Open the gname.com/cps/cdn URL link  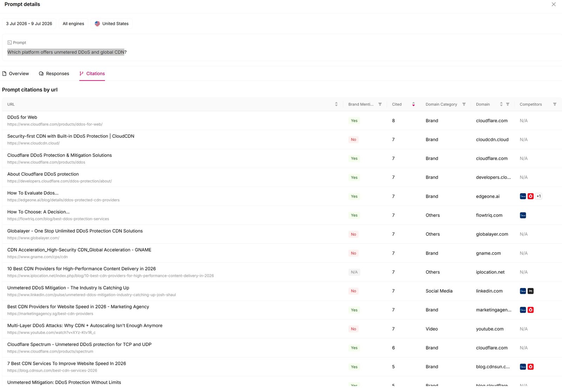37,257
